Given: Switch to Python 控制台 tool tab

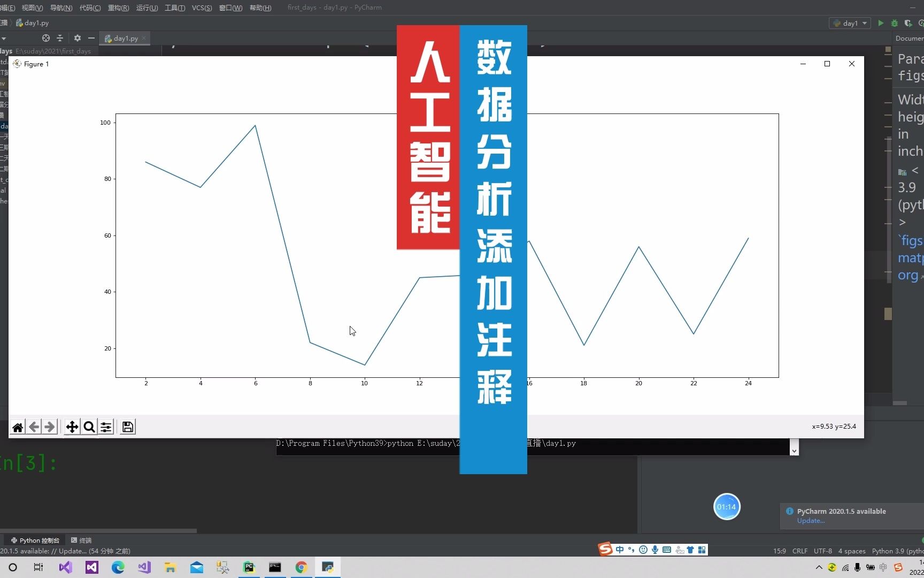Looking at the screenshot, I should click(35, 540).
